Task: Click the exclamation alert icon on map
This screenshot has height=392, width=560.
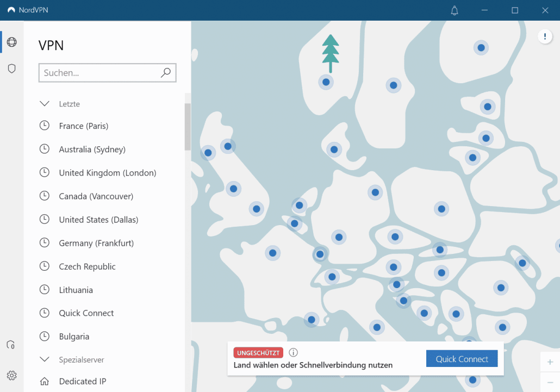Action: point(545,36)
